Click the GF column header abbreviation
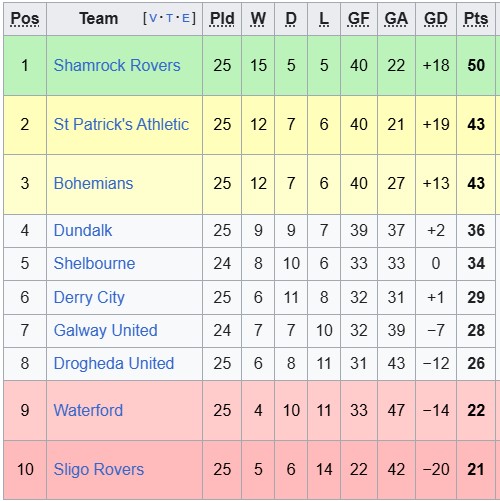Viewport: 500px width, 501px height. tap(359, 19)
